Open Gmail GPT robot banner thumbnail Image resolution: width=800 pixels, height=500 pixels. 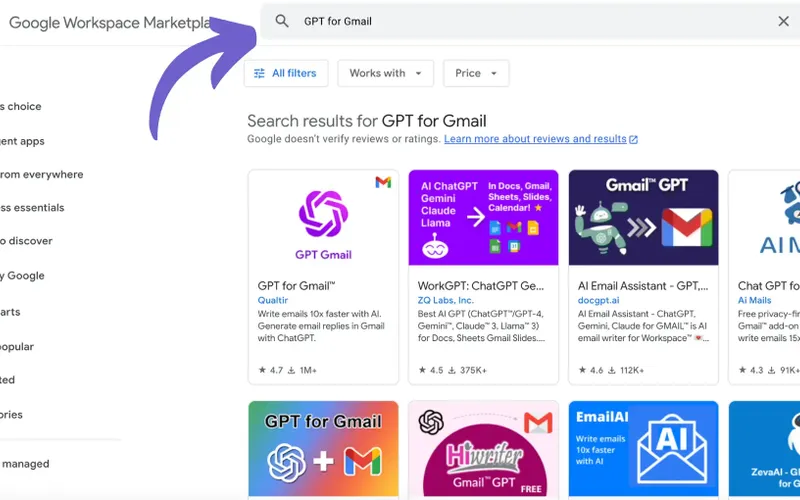click(x=643, y=217)
